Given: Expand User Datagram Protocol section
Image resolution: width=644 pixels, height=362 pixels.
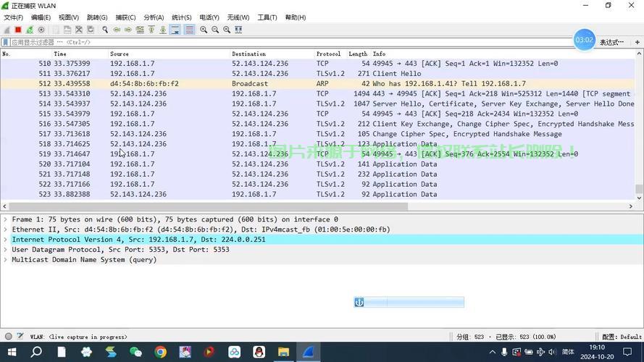Looking at the screenshot, I should (x=6, y=250).
